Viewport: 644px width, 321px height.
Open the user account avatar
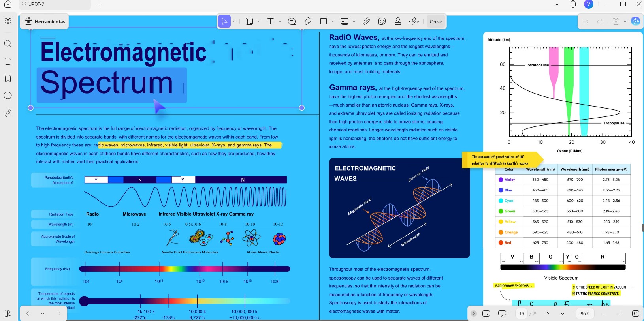(x=589, y=4)
